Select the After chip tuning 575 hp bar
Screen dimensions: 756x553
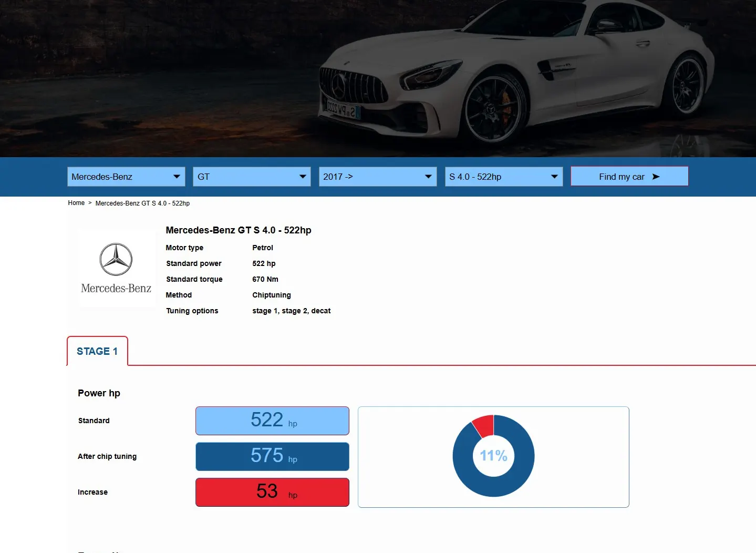click(272, 456)
